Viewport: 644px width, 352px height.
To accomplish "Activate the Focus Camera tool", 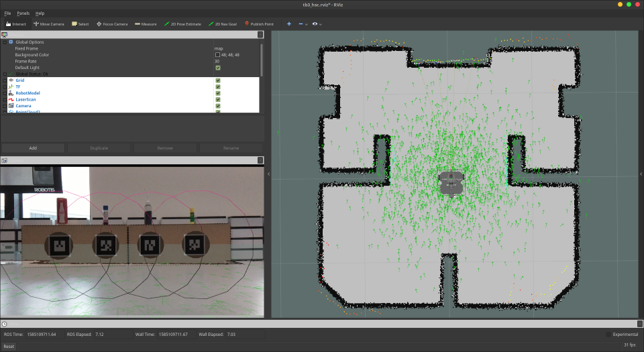I will pos(112,24).
